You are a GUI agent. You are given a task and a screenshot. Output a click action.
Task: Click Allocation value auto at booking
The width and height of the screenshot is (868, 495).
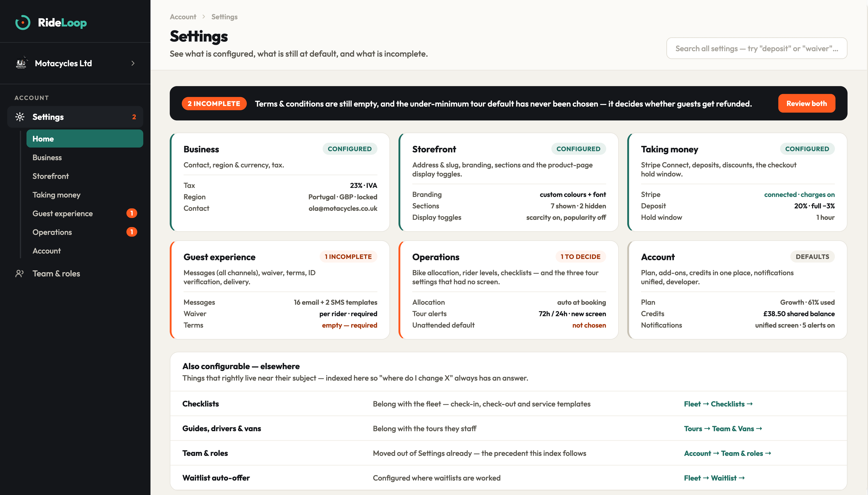point(581,303)
